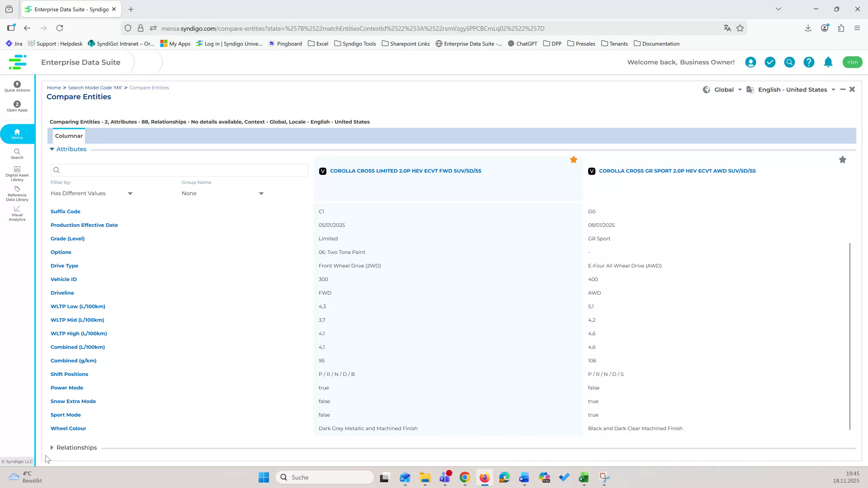Open the Digital Asset Library
The image size is (868, 488).
(17, 173)
